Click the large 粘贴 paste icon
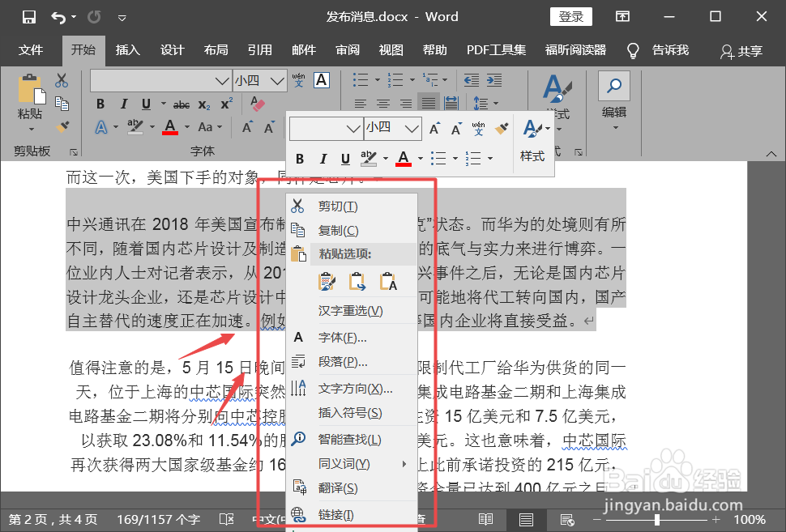The width and height of the screenshot is (786, 532). pos(31,90)
